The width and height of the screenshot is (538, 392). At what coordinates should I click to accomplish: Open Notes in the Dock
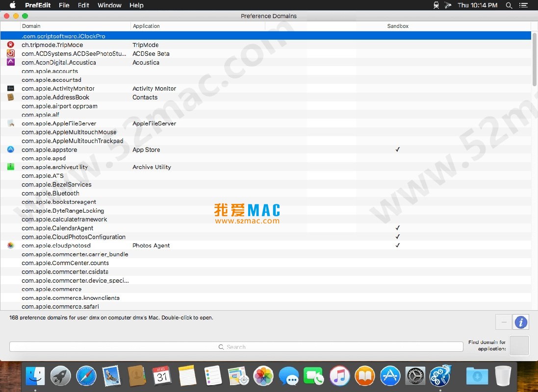coord(187,376)
